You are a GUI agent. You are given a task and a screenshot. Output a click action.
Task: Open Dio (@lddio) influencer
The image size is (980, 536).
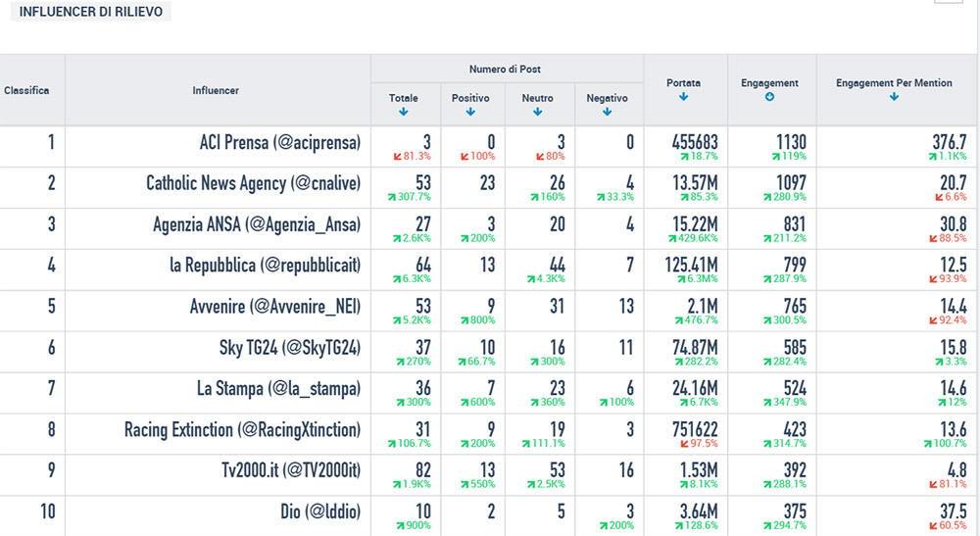320,512
